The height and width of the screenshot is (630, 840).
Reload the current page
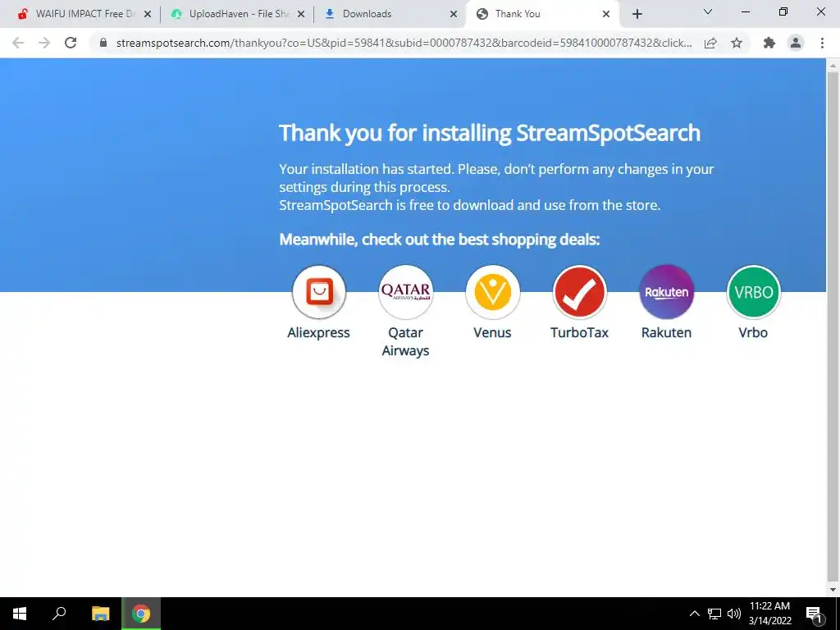click(71, 43)
